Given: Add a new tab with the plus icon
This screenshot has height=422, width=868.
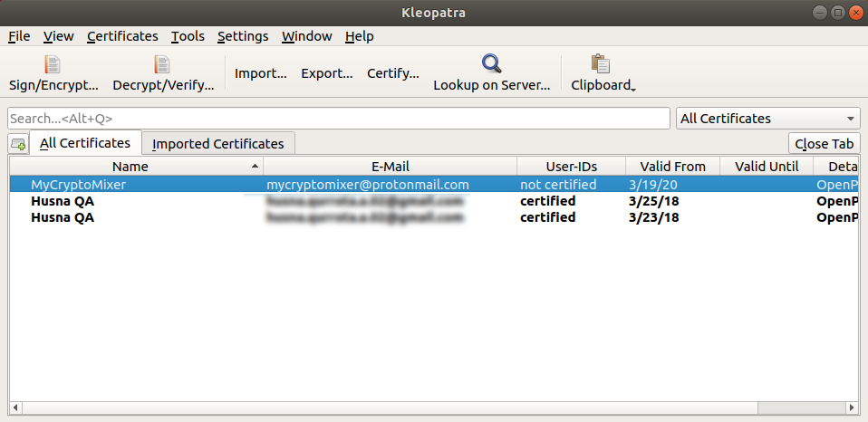Looking at the screenshot, I should 18,144.
